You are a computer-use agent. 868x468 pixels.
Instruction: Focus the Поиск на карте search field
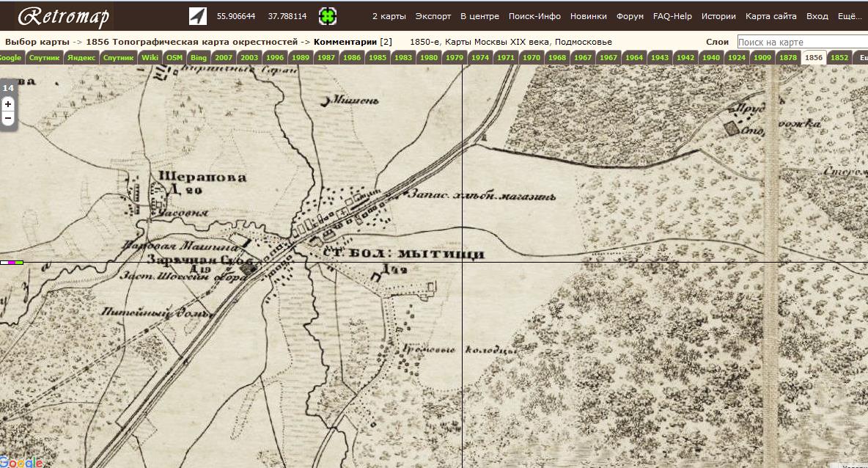tap(802, 43)
